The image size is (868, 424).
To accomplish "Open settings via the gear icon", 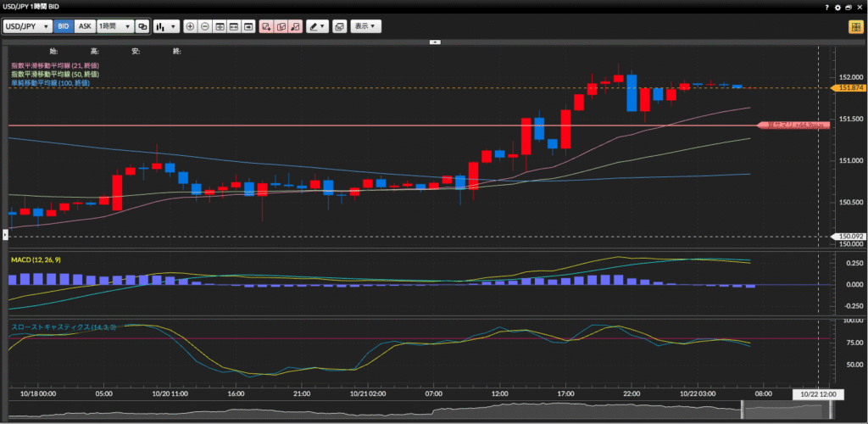I will tap(837, 7).
